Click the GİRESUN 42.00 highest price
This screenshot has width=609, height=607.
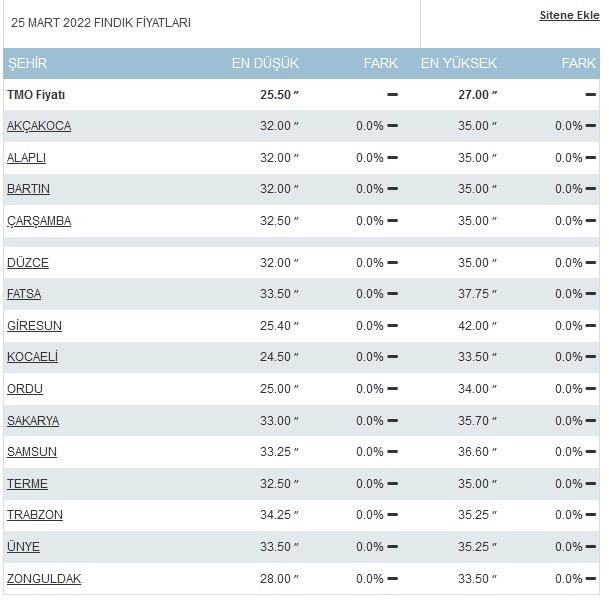(473, 325)
